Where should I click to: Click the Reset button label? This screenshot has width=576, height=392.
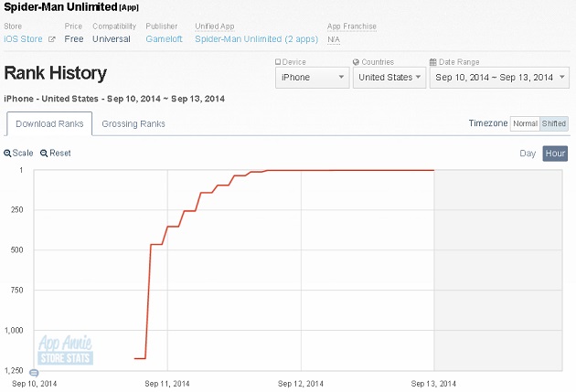(x=60, y=154)
